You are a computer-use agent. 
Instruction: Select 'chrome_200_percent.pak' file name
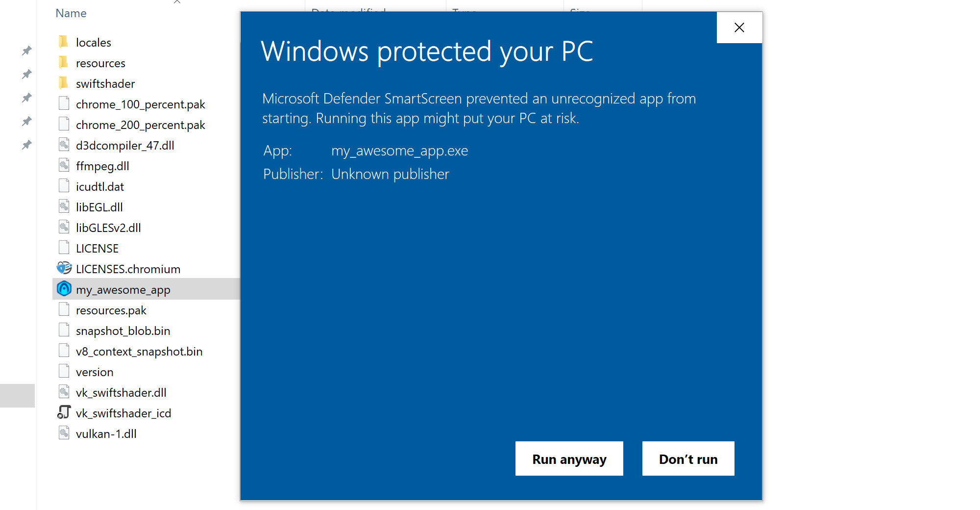coord(141,125)
